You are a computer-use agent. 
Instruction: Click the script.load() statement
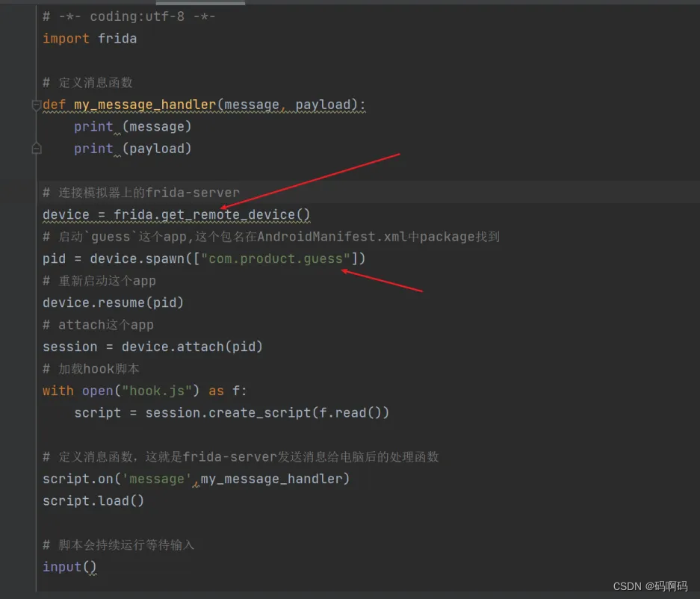(x=93, y=500)
